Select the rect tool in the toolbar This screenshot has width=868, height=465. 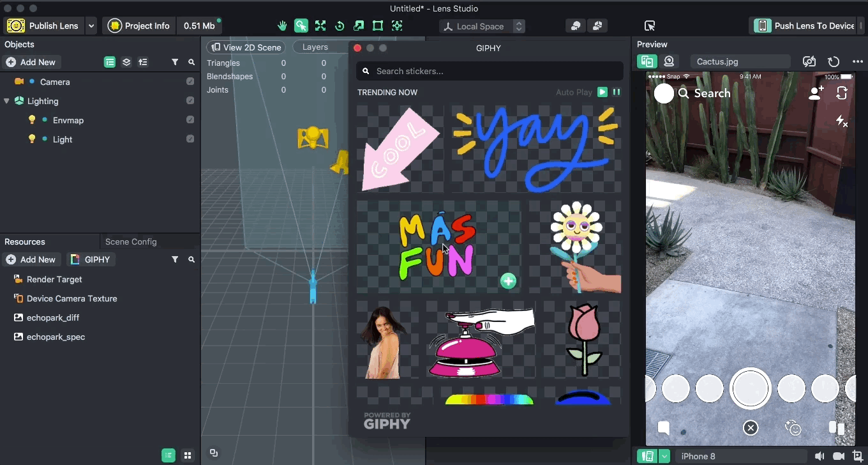(x=378, y=26)
